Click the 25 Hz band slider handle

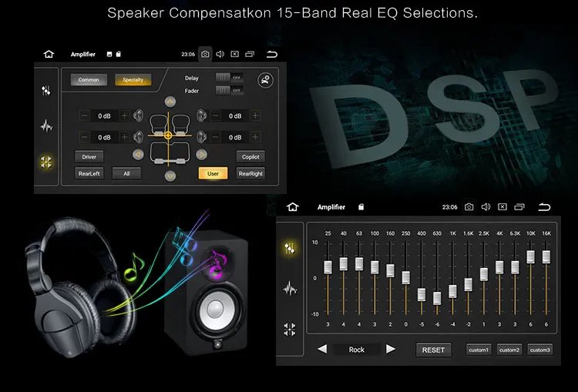coord(328,267)
